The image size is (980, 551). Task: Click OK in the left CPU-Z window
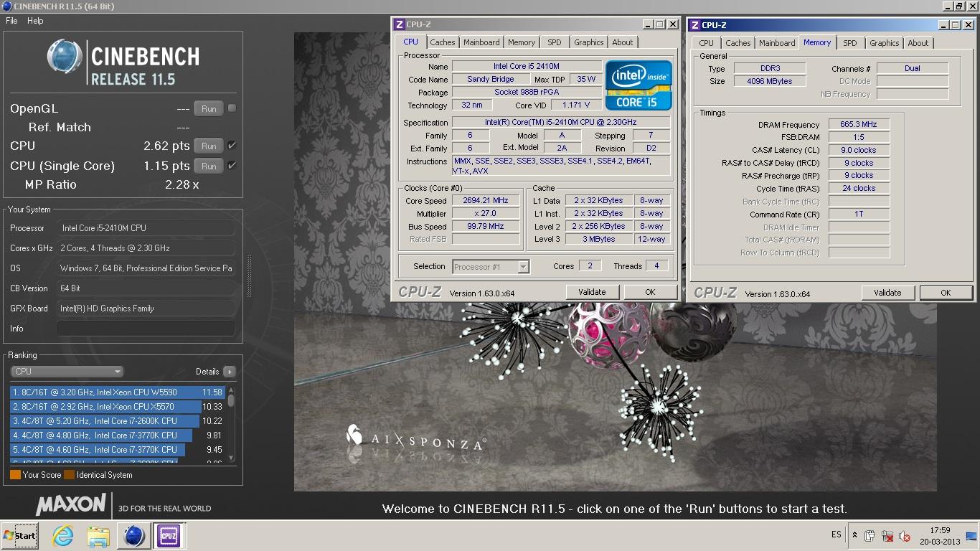650,292
